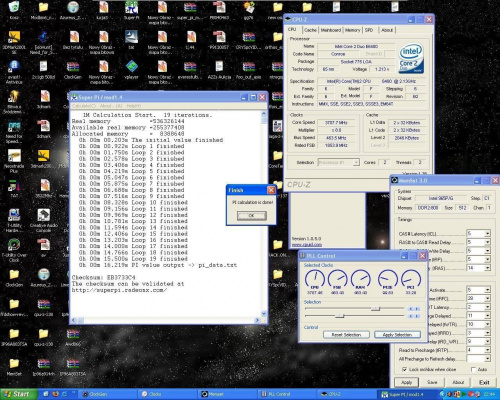Open the cpu-z-138 archive on the desktop

pyautogui.click(x=43, y=307)
